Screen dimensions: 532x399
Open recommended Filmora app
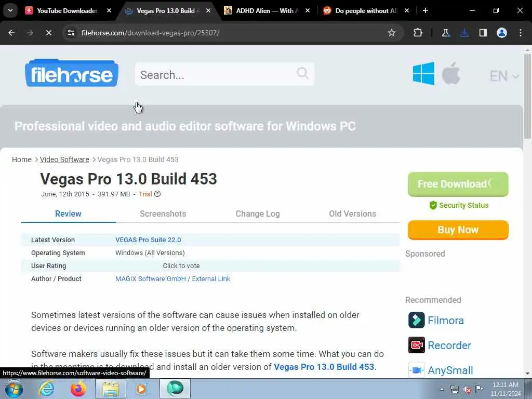[445, 320]
